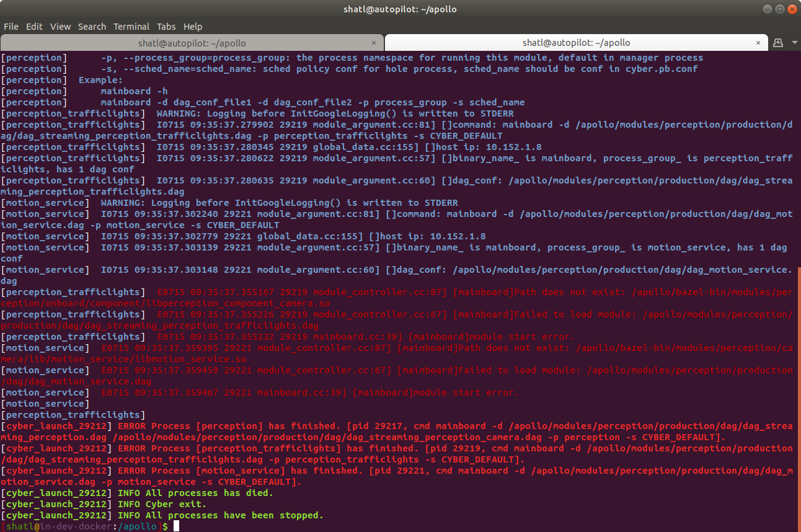
Task: Open the File menu
Action: (x=11, y=26)
